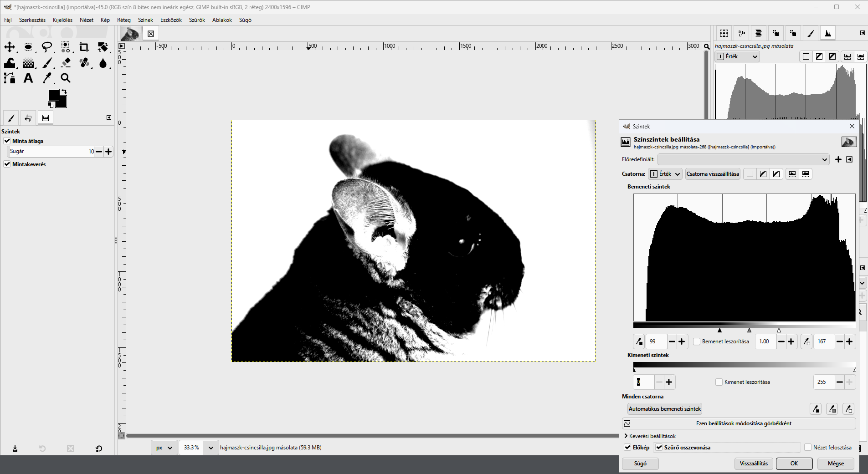Select the Eraser tool
868x474 pixels.
(x=66, y=62)
